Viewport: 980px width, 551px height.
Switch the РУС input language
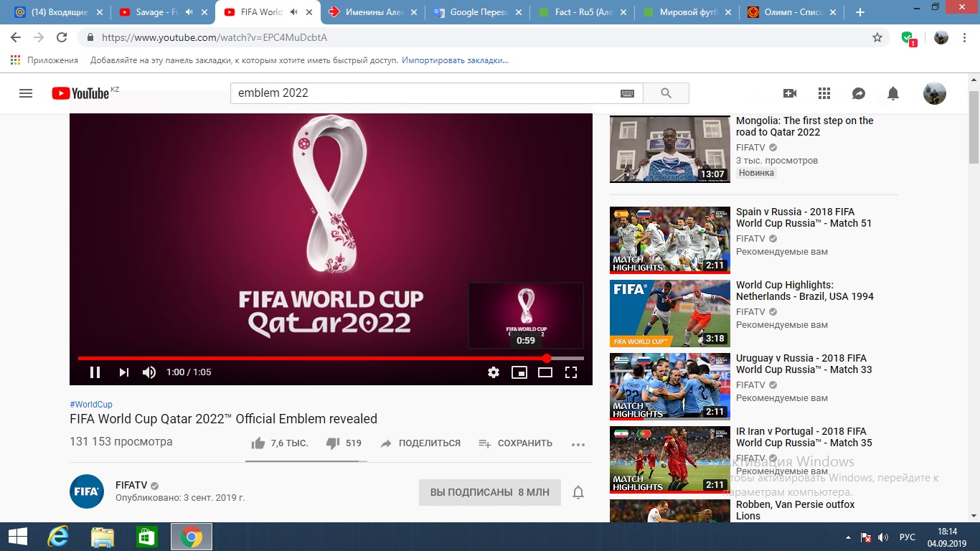(907, 537)
